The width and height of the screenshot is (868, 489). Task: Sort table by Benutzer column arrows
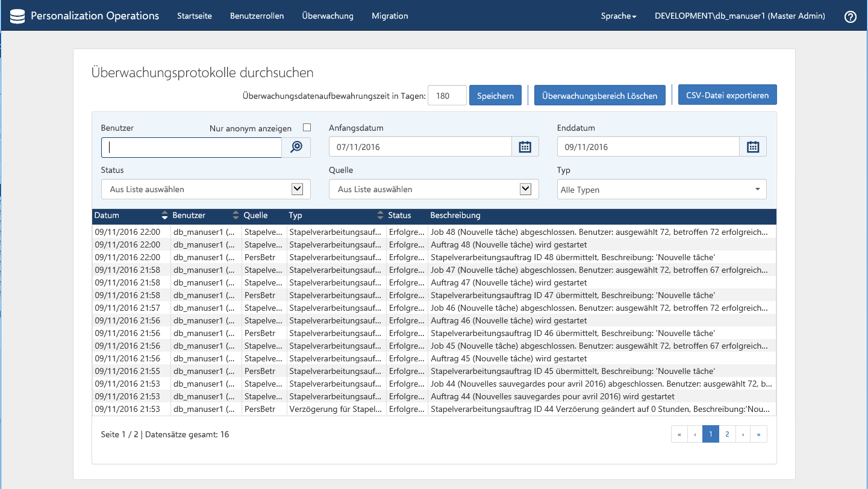click(236, 216)
